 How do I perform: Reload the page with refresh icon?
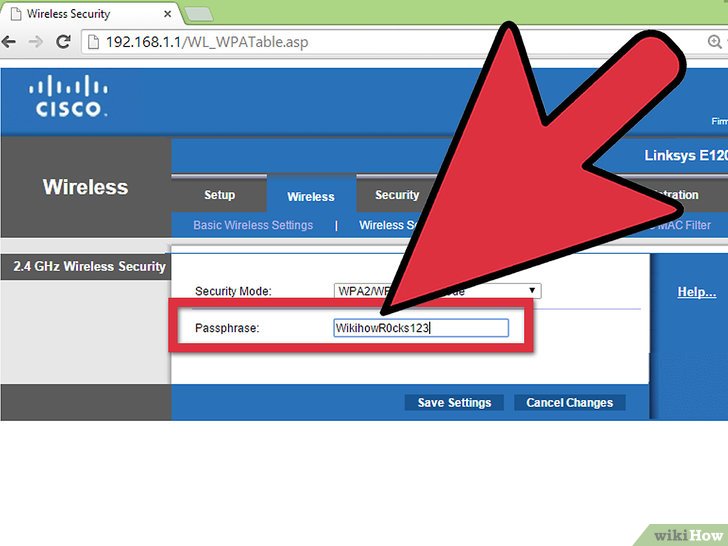63,42
